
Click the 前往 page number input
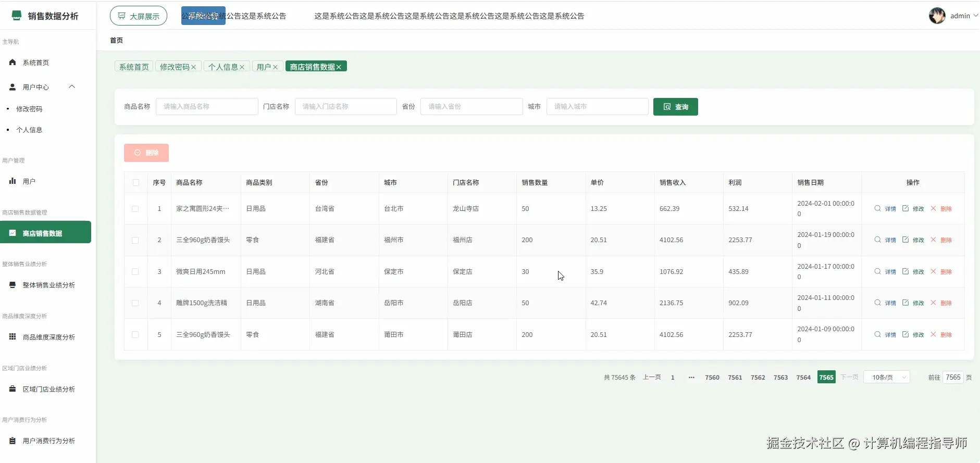tap(953, 377)
